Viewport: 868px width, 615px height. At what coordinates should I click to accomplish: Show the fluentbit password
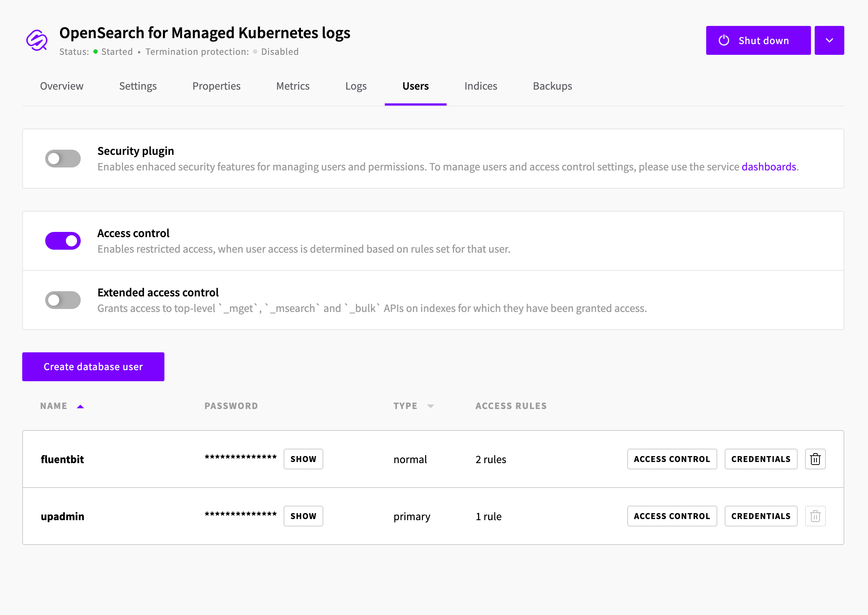click(303, 459)
